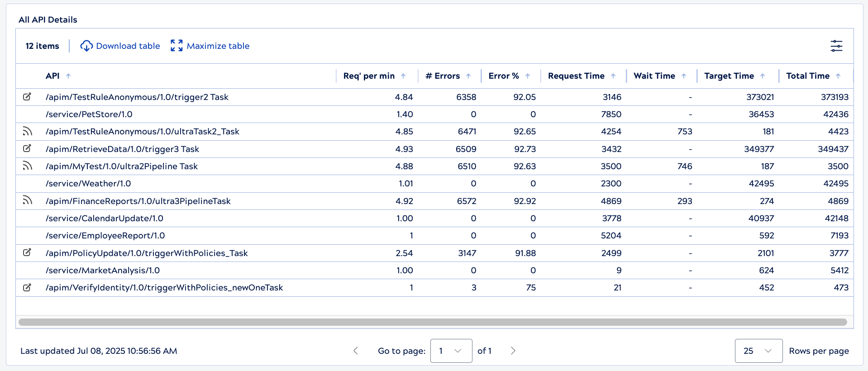Sort by Wait Time header
The image size is (868, 371).
point(654,76)
